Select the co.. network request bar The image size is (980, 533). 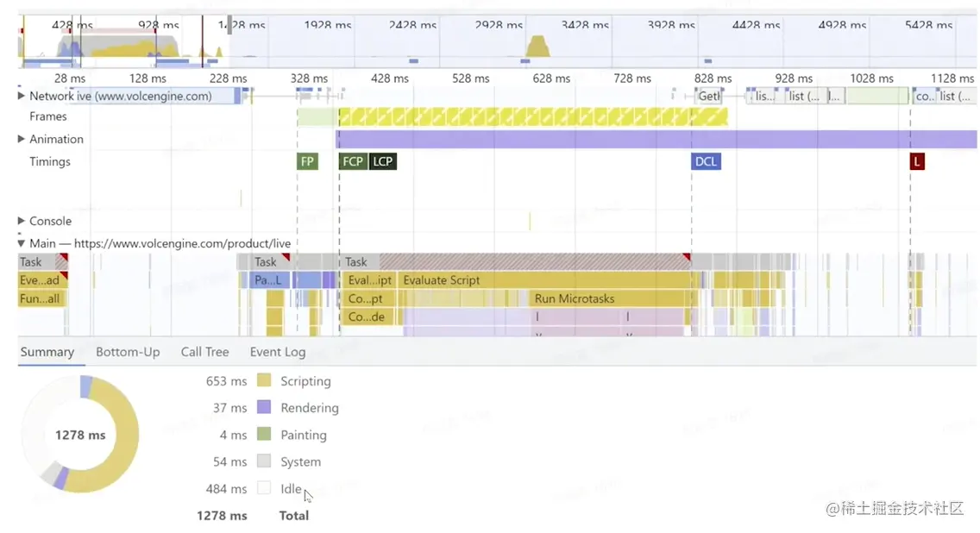925,97
